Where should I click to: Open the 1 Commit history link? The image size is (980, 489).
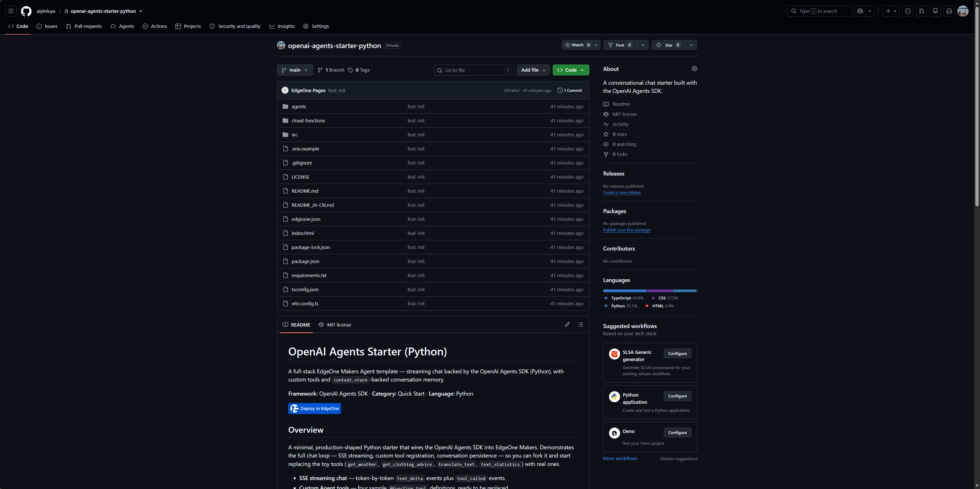click(570, 91)
